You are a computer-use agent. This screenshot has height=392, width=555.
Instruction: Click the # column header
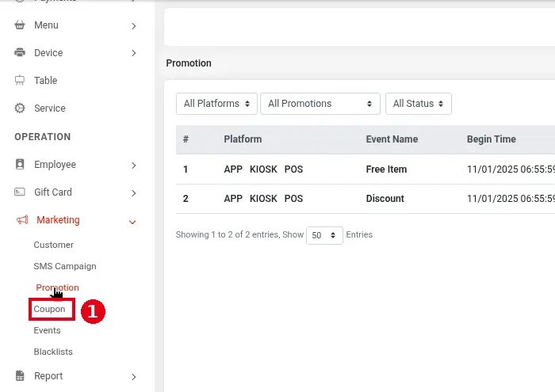[x=186, y=139]
